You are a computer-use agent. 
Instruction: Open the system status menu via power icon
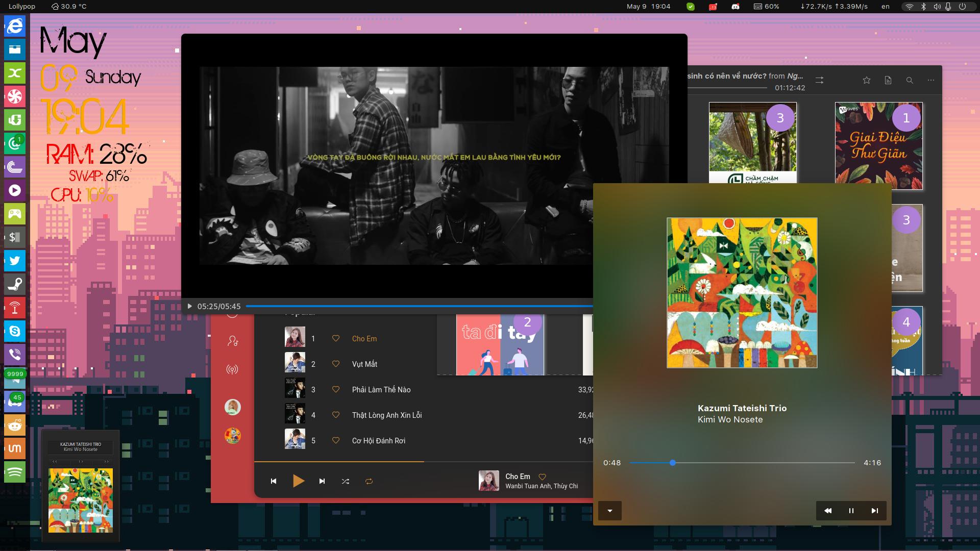(962, 7)
